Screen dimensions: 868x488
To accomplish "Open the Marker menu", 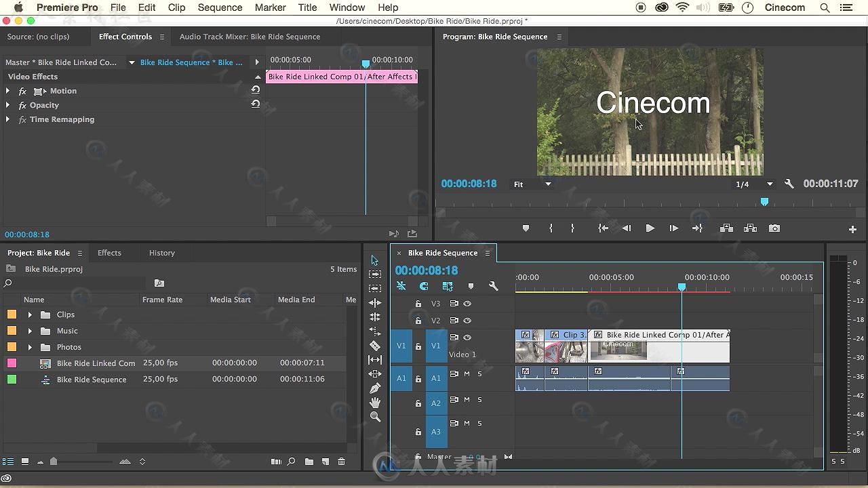I will click(270, 7).
